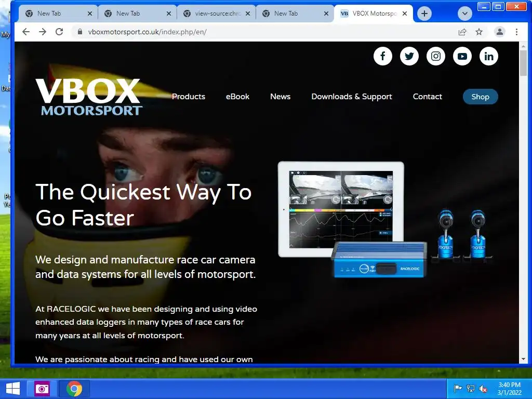Open the VBOX Twitter page icon

point(409,56)
